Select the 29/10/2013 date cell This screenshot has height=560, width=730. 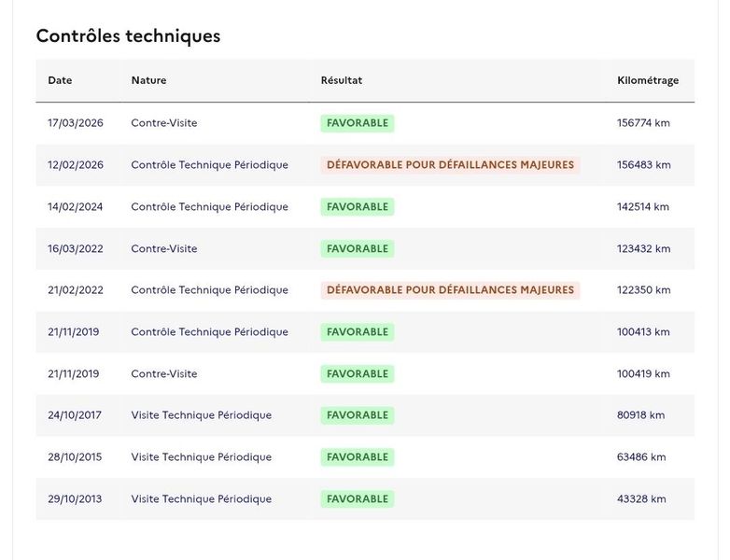point(75,499)
